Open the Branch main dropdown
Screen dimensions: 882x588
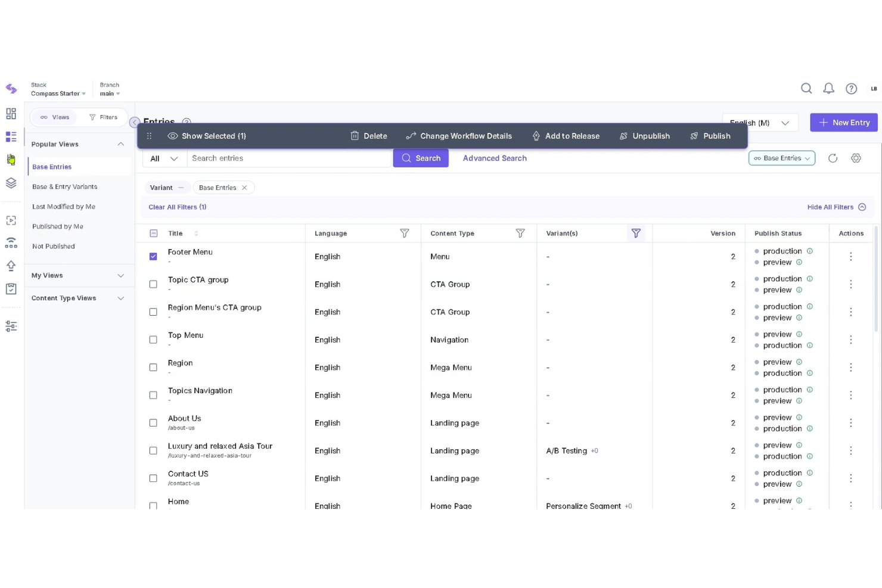[x=110, y=89]
